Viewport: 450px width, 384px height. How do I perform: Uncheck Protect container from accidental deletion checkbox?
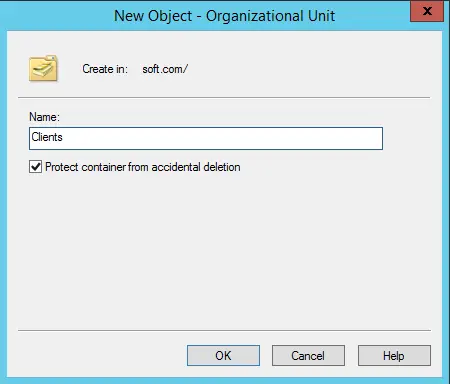tap(35, 167)
